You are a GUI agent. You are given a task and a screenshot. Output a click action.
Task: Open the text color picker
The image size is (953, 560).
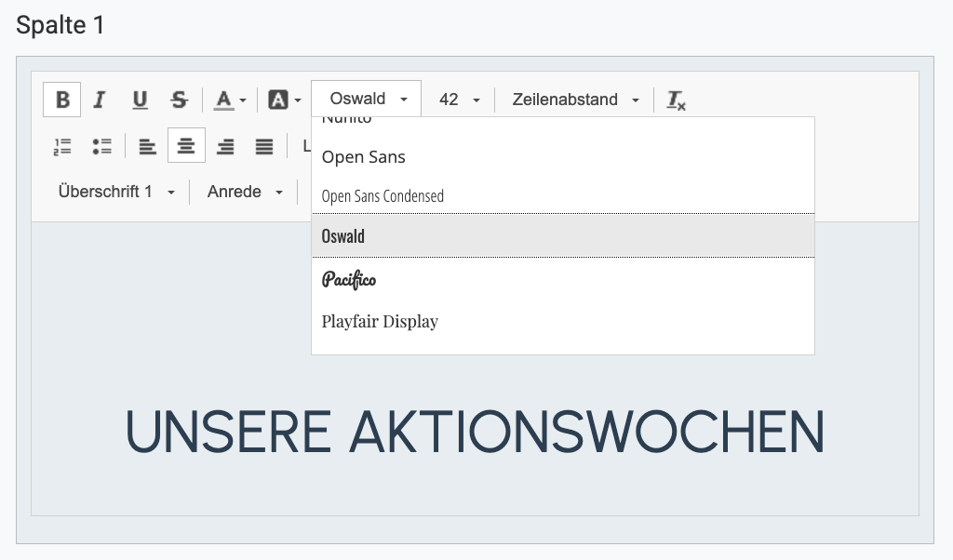coord(230,100)
